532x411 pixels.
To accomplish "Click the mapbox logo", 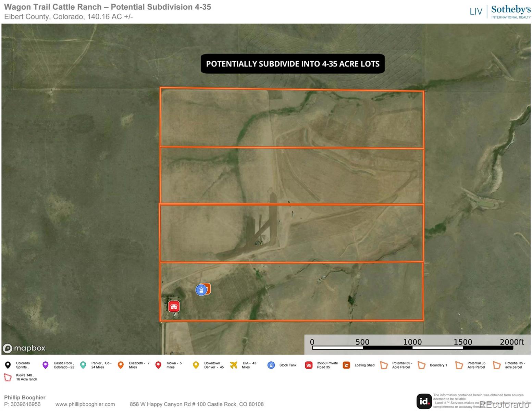I will point(24,348).
